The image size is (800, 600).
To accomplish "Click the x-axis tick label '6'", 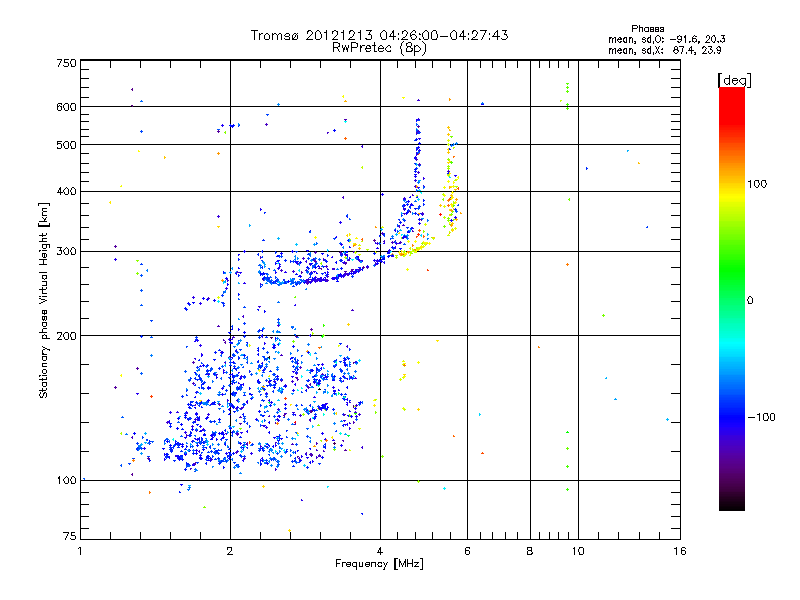I will [467, 551].
